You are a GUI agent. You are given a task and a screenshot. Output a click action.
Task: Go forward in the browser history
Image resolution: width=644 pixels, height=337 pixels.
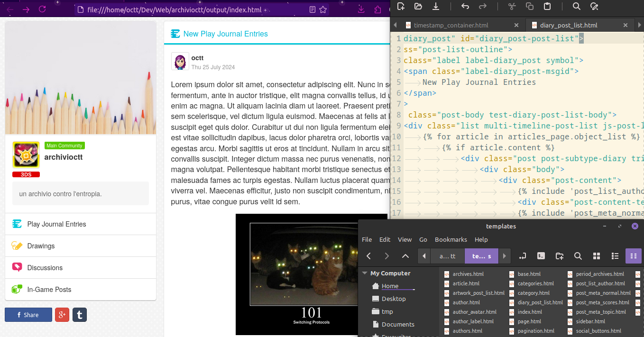(x=26, y=9)
